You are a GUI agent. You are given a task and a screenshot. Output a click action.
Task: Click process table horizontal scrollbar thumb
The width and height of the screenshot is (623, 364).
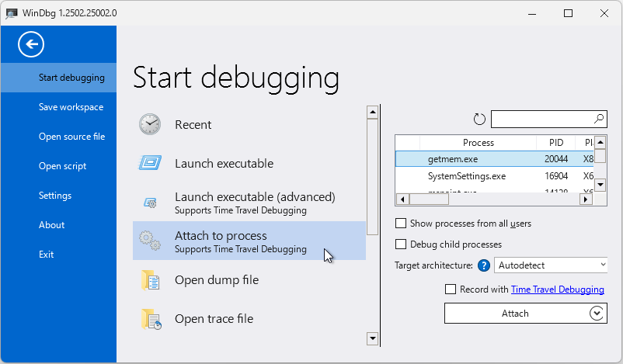[429, 199]
